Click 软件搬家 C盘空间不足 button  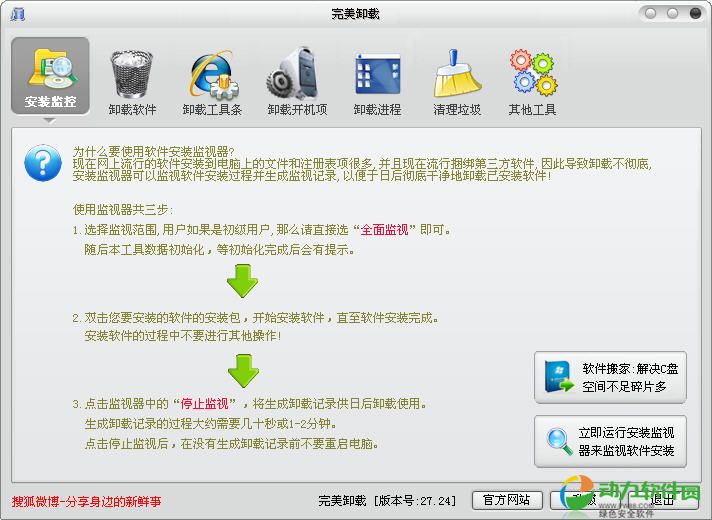[x=610, y=377]
